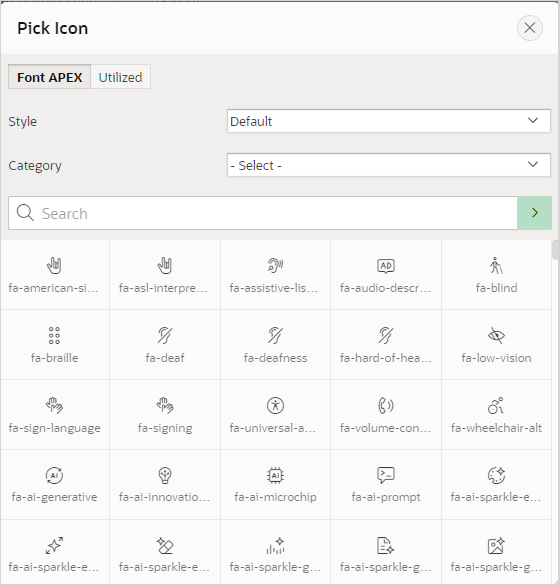Choose the fa-wheelchair-alt icon
Viewport: 559px width, 585px height.
pos(496,414)
